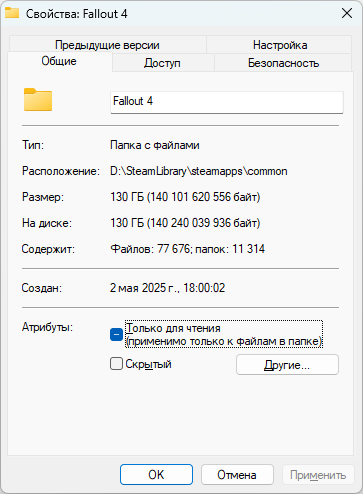The width and height of the screenshot is (363, 494).
Task: Click the Файлов: 77 676 contents text
Action: click(x=150, y=249)
